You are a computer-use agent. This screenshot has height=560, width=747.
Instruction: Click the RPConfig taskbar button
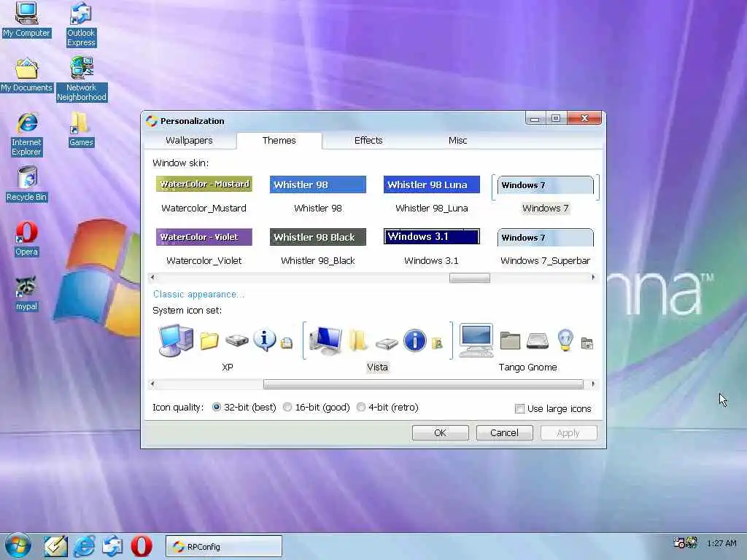tap(224, 547)
